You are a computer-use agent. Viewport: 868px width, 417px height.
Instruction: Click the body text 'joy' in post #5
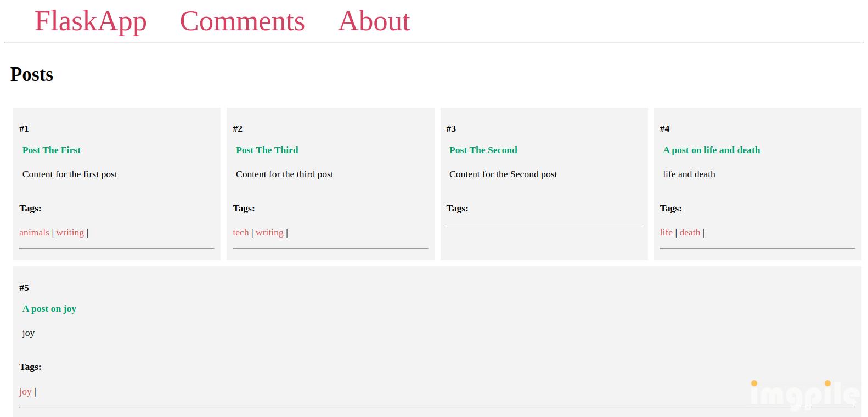29,333
